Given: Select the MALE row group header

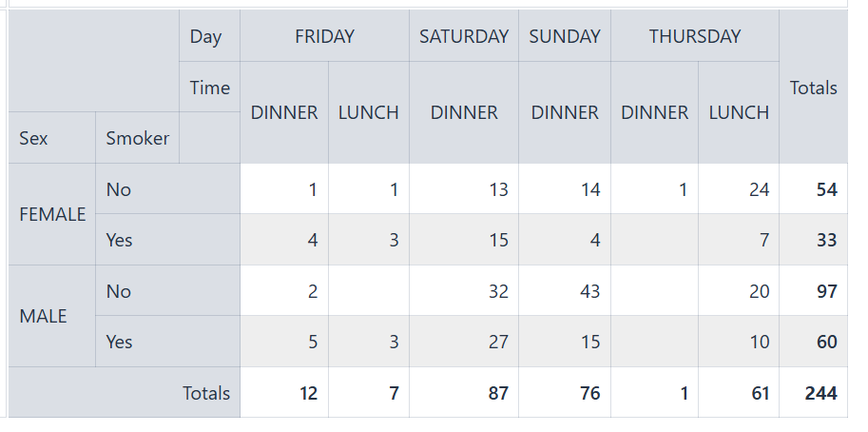Looking at the screenshot, I should click(x=44, y=316).
